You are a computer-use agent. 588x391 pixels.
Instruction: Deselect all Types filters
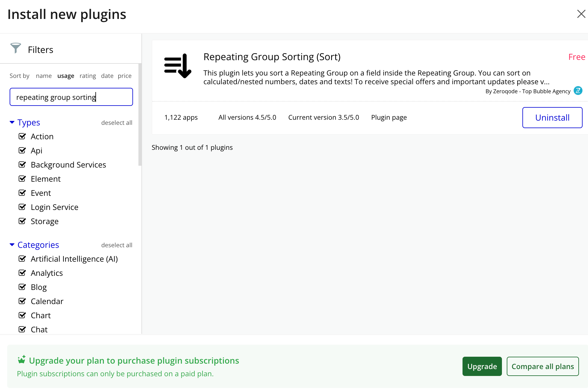click(x=117, y=123)
